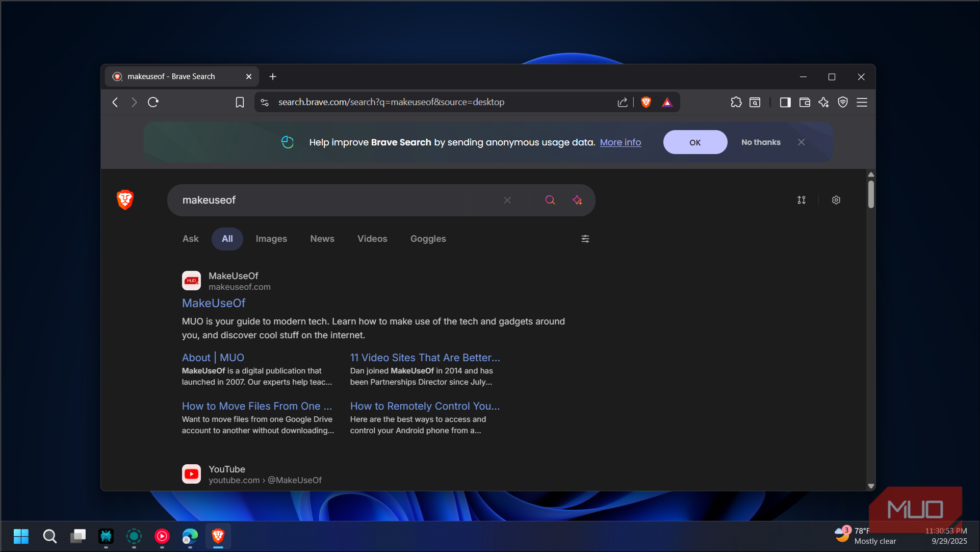The height and width of the screenshot is (552, 980).
Task: Toggle the browser sidebar panel
Action: pyautogui.click(x=785, y=102)
